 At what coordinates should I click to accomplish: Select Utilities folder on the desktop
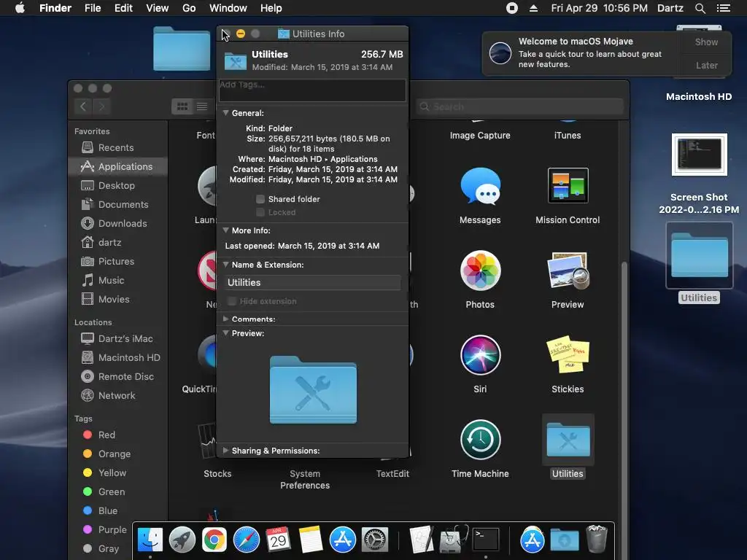pyautogui.click(x=700, y=256)
